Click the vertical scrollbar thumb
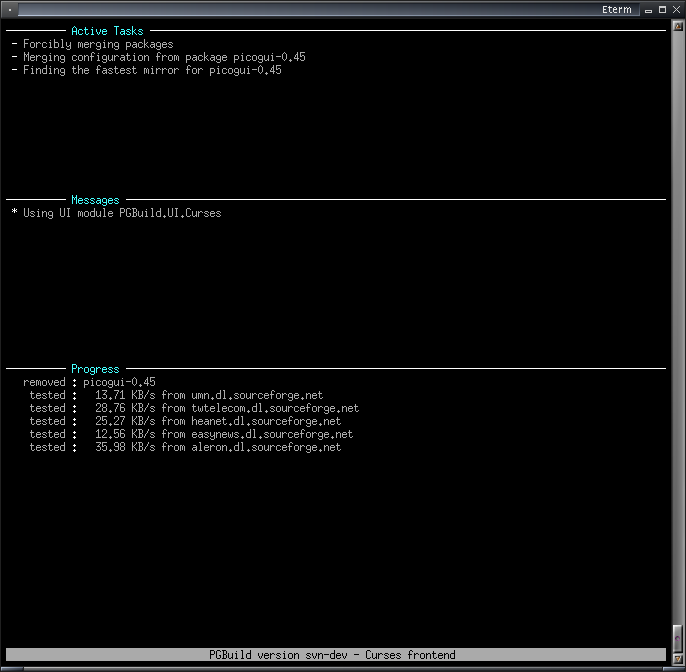 point(678,638)
